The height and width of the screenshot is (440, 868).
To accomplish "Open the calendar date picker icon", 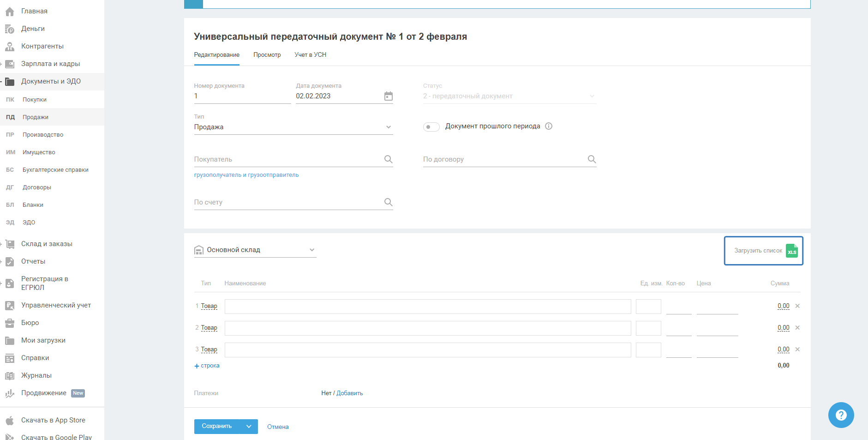I will tap(389, 96).
